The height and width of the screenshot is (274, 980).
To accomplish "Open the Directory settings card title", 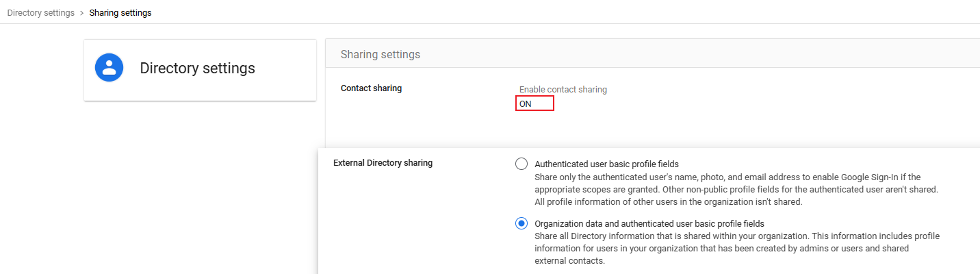I will (x=197, y=68).
